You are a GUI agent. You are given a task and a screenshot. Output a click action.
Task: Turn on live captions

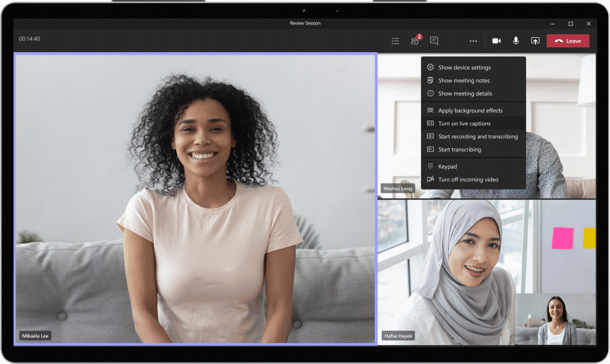pos(464,123)
